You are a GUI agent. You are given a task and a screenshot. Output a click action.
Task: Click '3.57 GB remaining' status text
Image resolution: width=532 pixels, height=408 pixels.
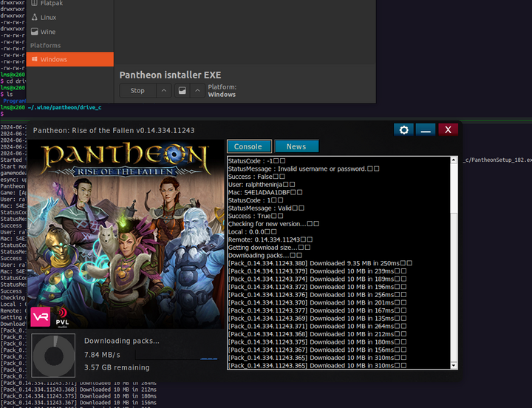click(117, 367)
